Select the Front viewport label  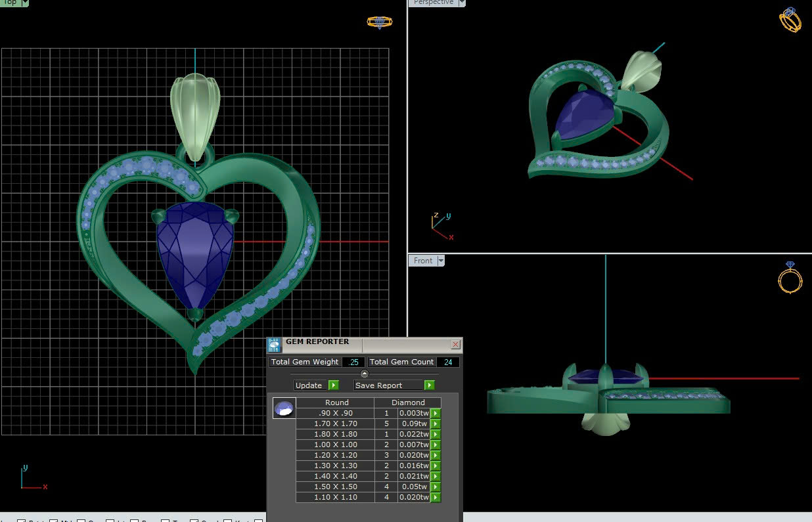(422, 261)
